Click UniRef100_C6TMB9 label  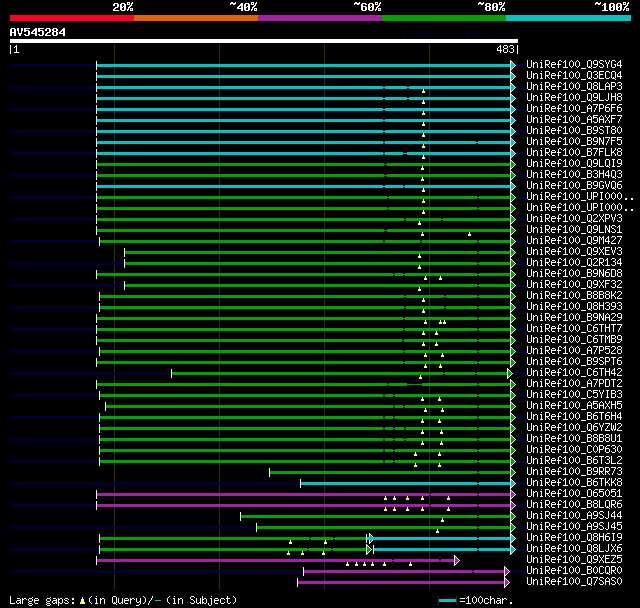point(574,340)
